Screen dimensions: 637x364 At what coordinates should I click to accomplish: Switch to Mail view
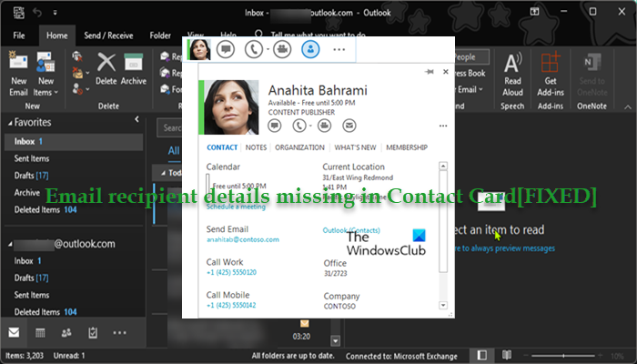coord(14,333)
